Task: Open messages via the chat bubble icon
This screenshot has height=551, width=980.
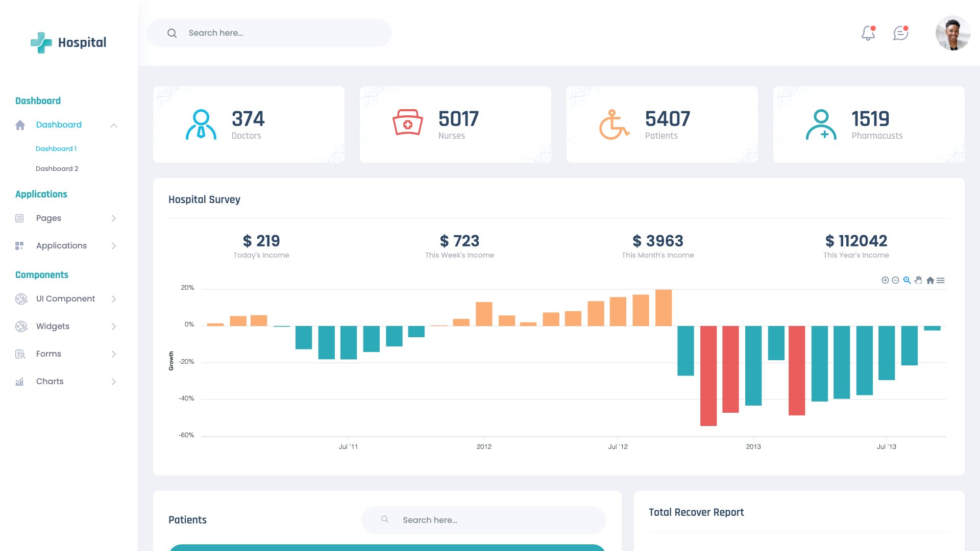Action: tap(901, 33)
